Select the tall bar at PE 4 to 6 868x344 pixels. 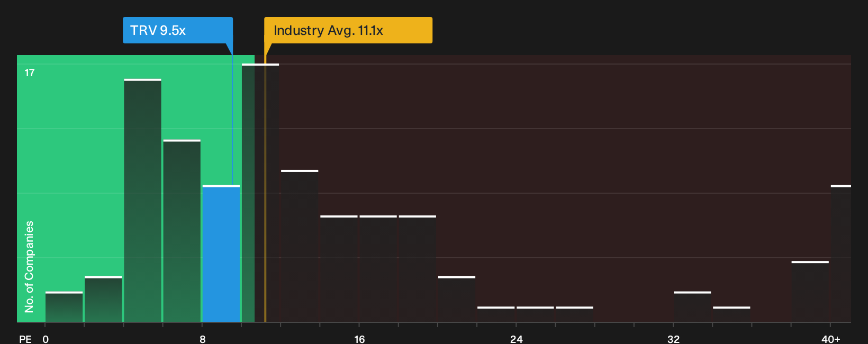(x=143, y=201)
